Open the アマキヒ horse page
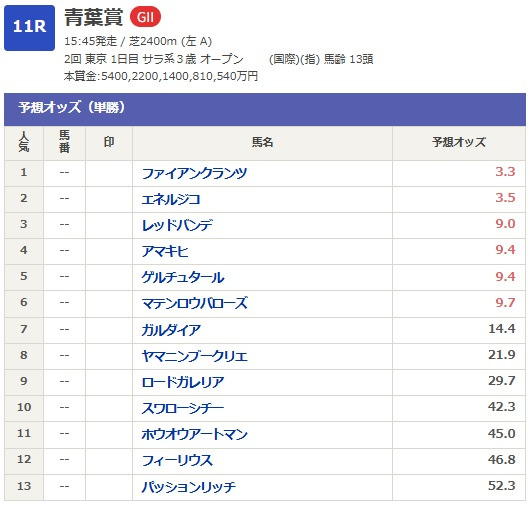The image size is (532, 508). (x=165, y=251)
